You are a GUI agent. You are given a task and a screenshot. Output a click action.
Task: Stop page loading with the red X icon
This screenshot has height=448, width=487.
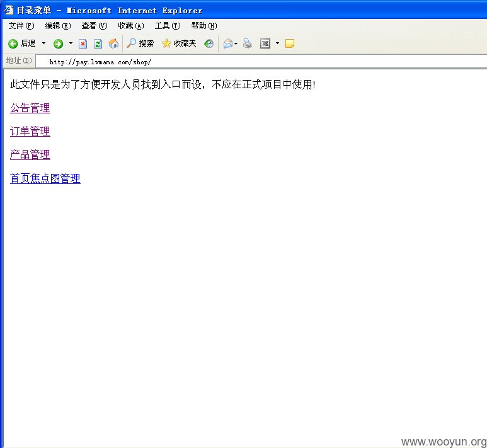point(83,43)
